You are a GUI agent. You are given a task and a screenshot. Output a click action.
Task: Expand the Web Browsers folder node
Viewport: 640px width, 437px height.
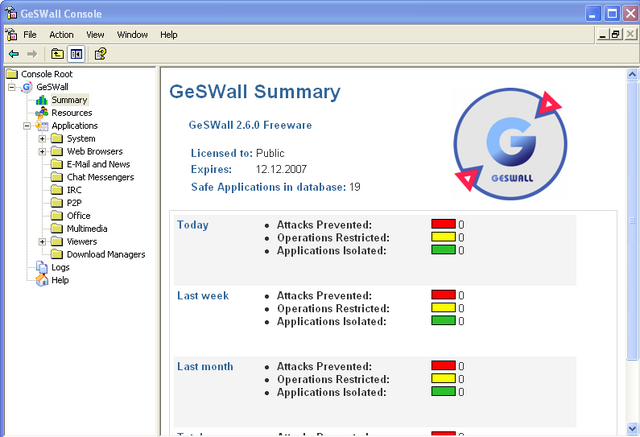click(x=42, y=152)
